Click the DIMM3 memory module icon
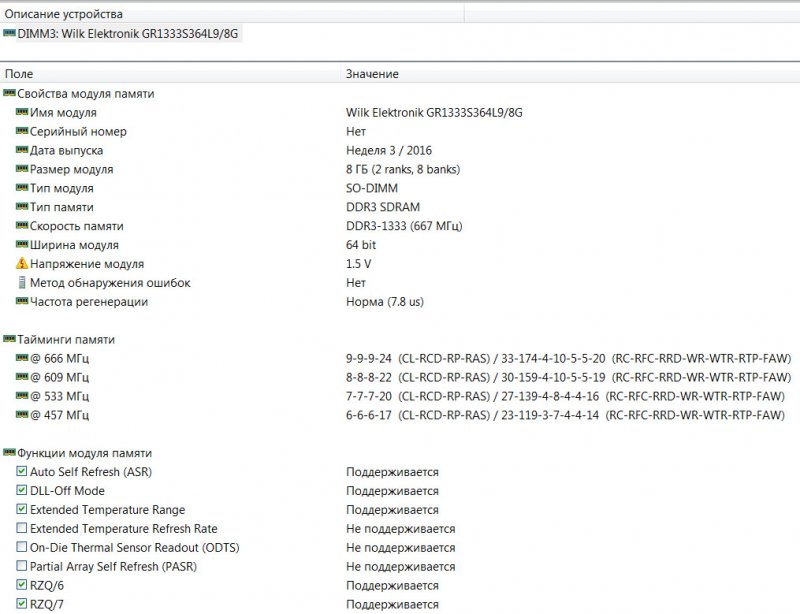 tap(10, 33)
